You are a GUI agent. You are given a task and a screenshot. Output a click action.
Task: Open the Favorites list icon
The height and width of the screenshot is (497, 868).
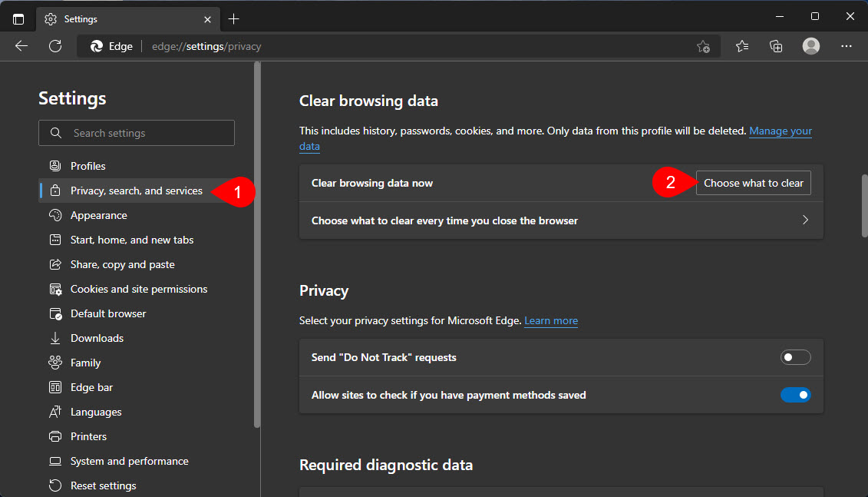pos(742,46)
